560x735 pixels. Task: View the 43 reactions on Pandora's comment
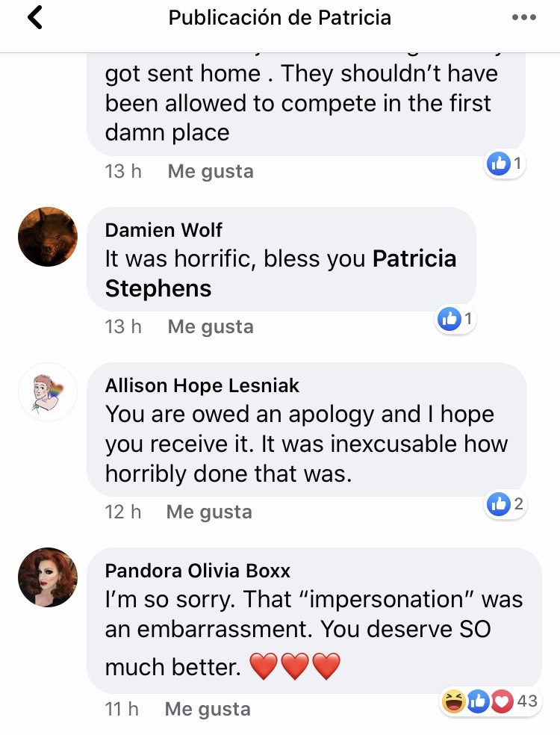coord(490,701)
